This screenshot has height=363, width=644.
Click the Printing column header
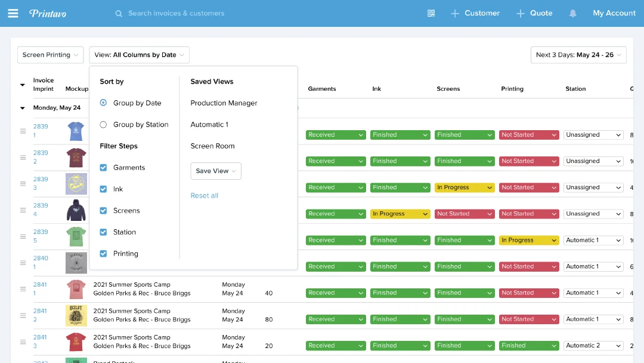pyautogui.click(x=512, y=89)
